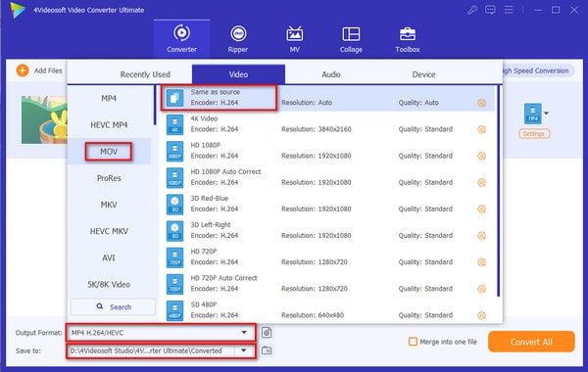Switch to the Ripper module

tap(238, 38)
